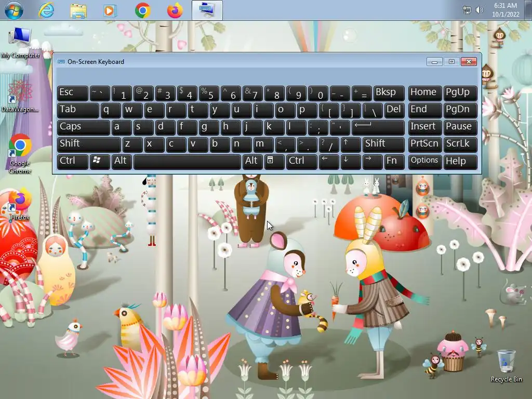Toggle the left Ctrl key

(x=73, y=162)
